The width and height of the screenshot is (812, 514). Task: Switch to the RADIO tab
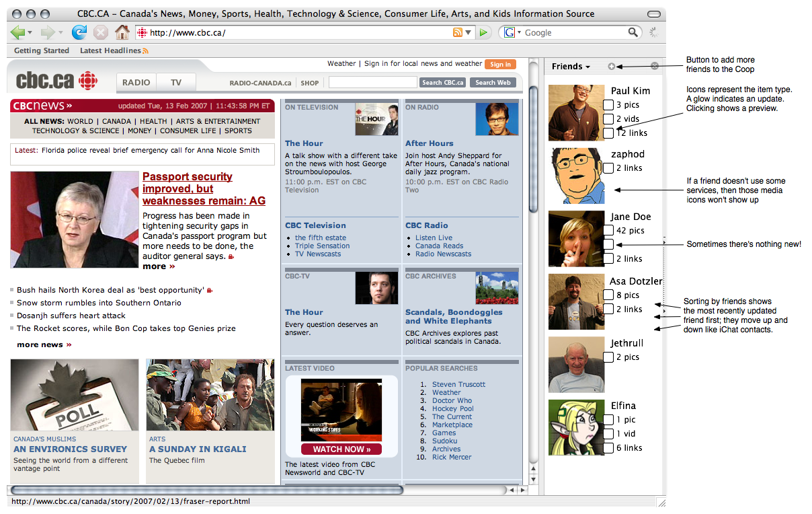(x=136, y=82)
